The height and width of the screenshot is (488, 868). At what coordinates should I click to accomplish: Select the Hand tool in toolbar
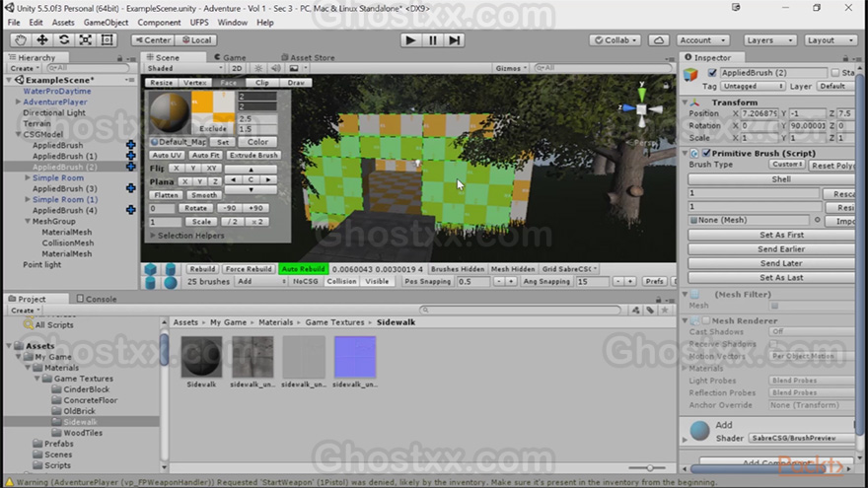coord(21,39)
